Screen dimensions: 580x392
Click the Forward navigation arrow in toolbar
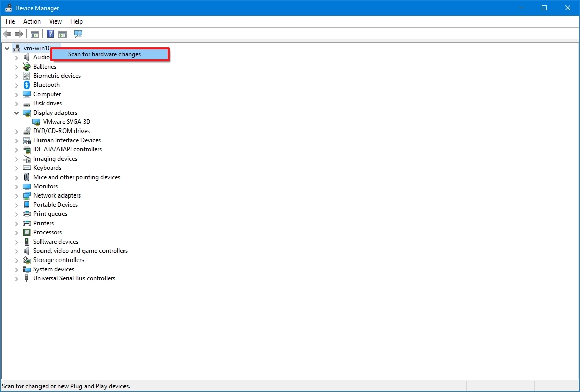(x=19, y=34)
